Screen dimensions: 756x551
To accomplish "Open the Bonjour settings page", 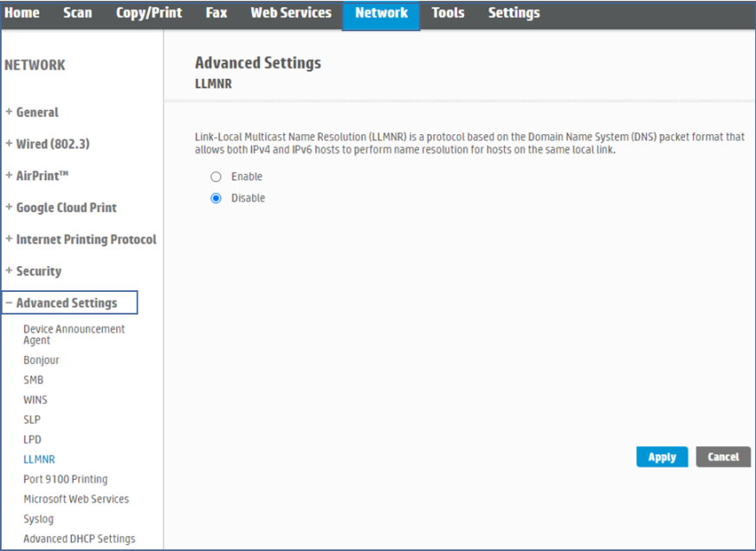I will coord(41,360).
